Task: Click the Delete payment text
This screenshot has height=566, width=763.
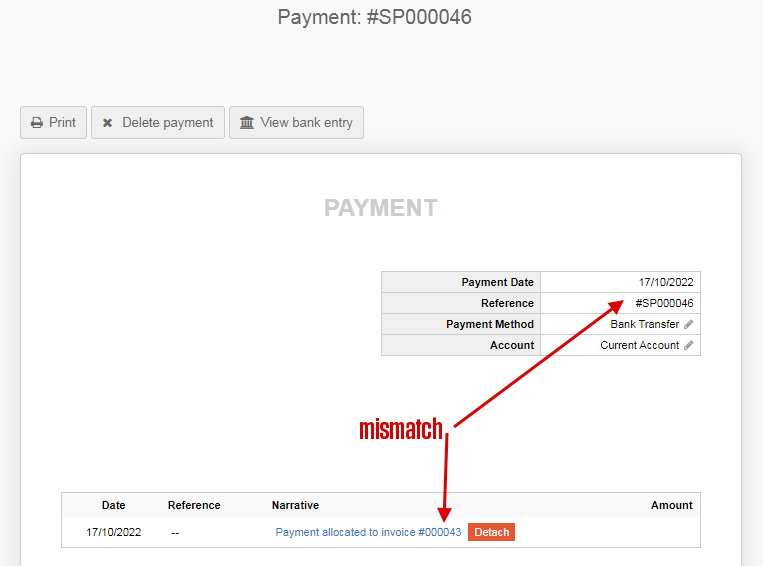Action: coord(168,123)
